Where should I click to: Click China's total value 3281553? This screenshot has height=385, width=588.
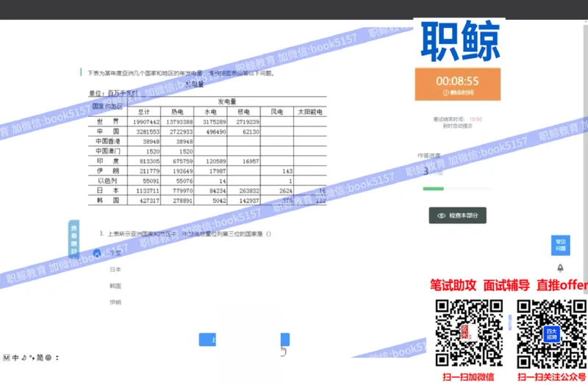(x=148, y=132)
